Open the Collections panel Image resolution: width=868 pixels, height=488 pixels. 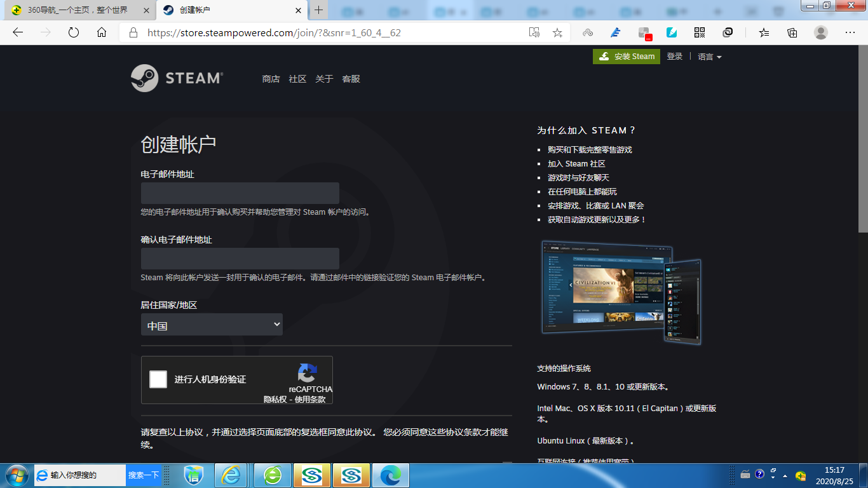792,32
